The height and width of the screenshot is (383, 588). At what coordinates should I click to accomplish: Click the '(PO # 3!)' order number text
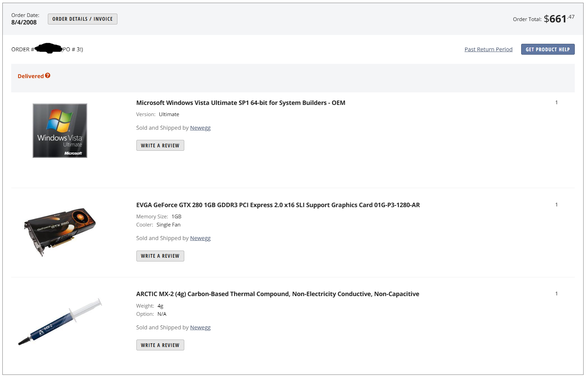click(72, 50)
